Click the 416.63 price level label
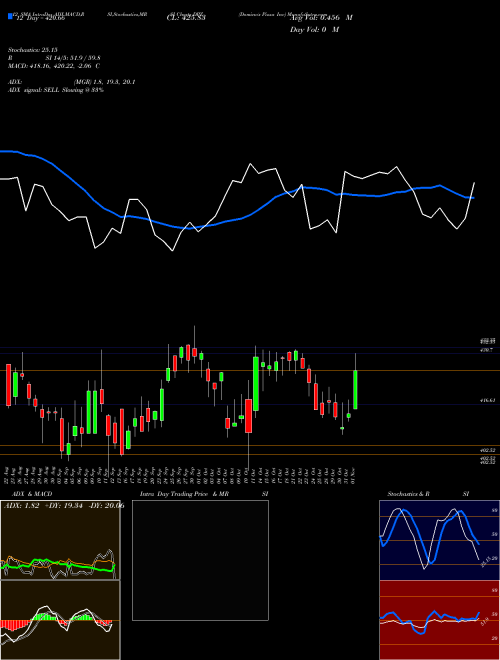 [x=488, y=401]
